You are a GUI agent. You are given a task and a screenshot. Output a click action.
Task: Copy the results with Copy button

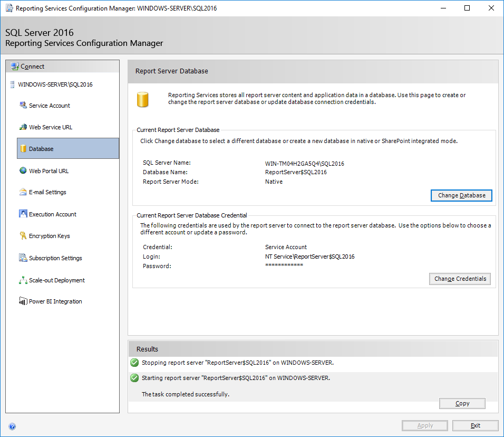[x=462, y=403]
